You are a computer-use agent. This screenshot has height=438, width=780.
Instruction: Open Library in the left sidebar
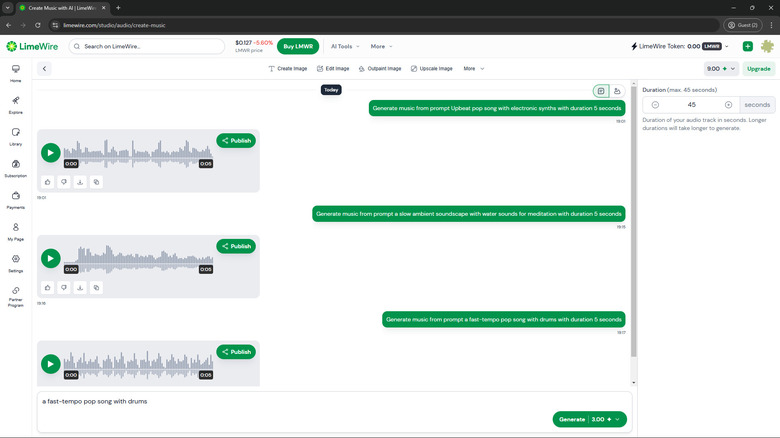tap(16, 135)
